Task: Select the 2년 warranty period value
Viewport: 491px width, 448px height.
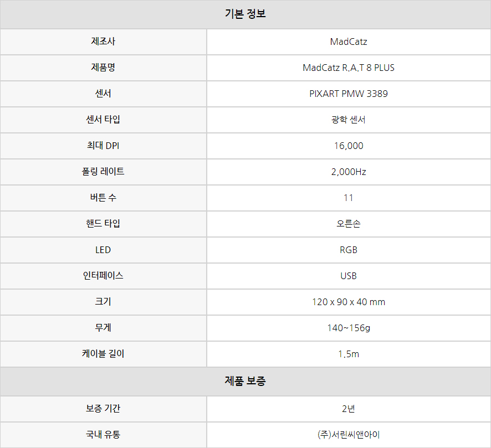Action: pos(349,409)
